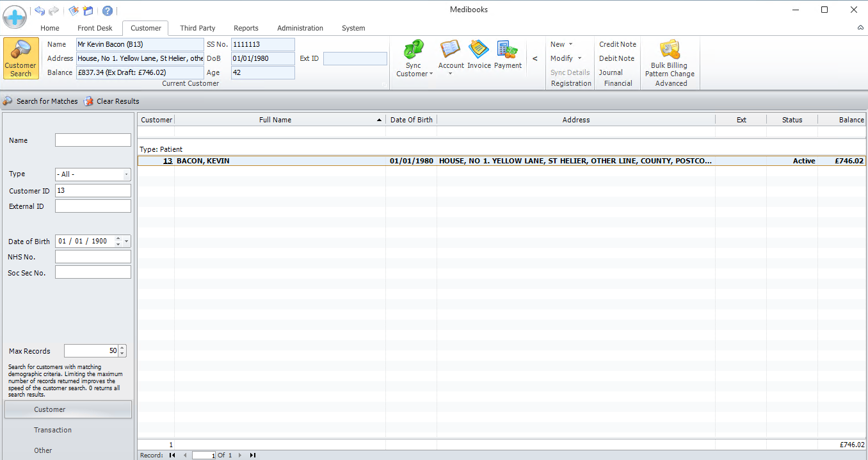Image resolution: width=868 pixels, height=460 pixels.
Task: Click the Max Records stepper arrows
Action: (x=122, y=350)
